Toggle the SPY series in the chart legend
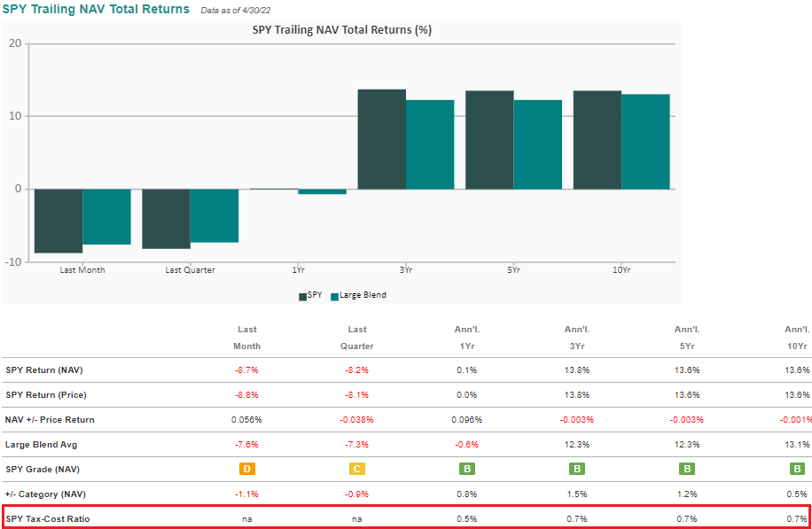Screen dimensions: 812x529 pos(310,296)
